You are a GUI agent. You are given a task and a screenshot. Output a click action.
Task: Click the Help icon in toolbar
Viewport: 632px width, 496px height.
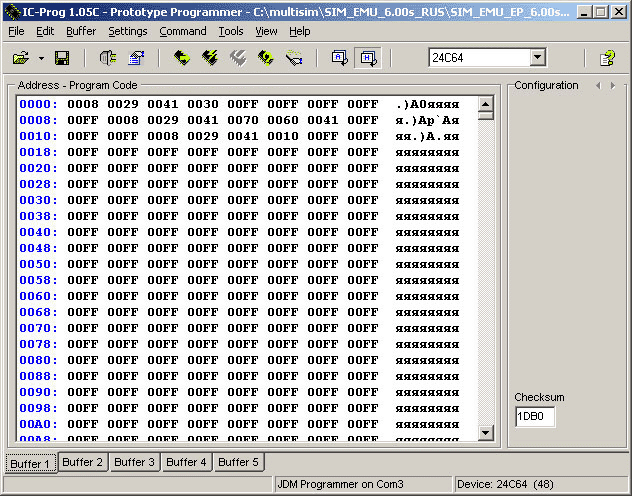[607, 58]
